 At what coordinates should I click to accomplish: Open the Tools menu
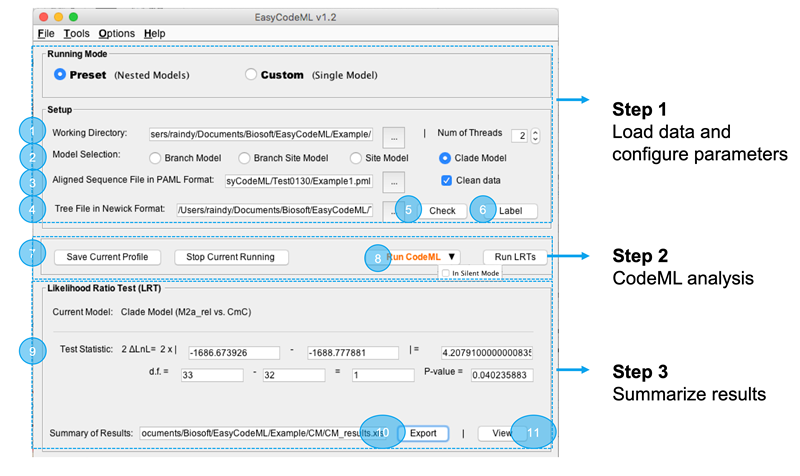click(x=77, y=34)
